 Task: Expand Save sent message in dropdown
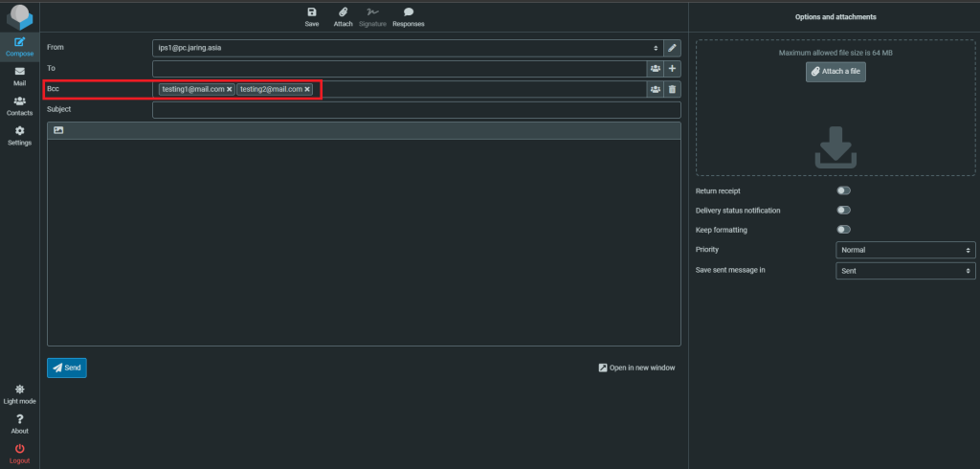[905, 271]
